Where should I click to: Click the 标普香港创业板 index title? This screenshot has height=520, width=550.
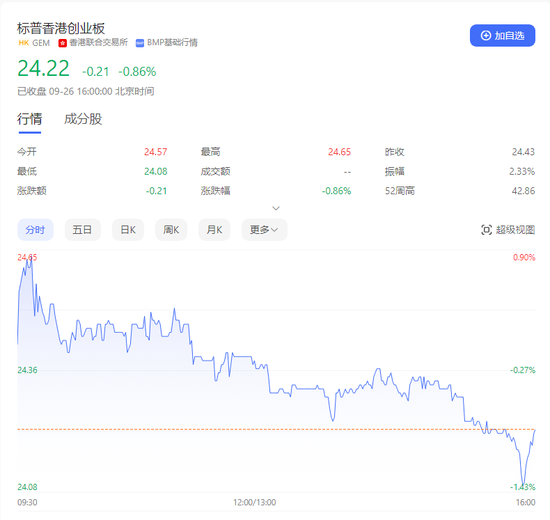coord(61,28)
